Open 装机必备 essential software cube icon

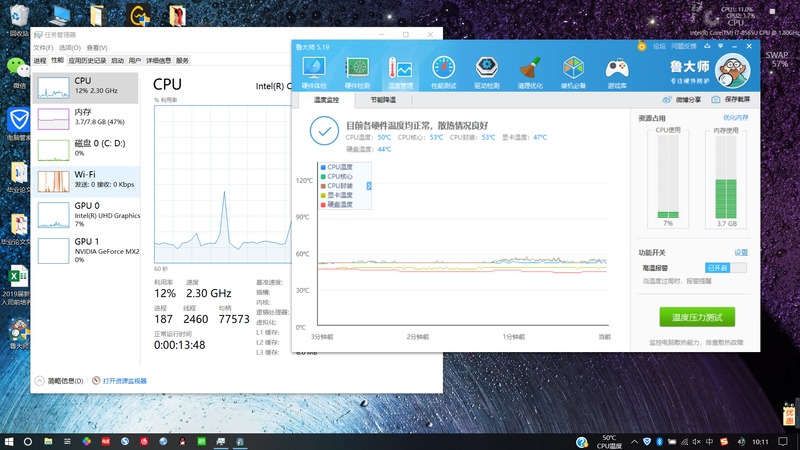click(573, 72)
